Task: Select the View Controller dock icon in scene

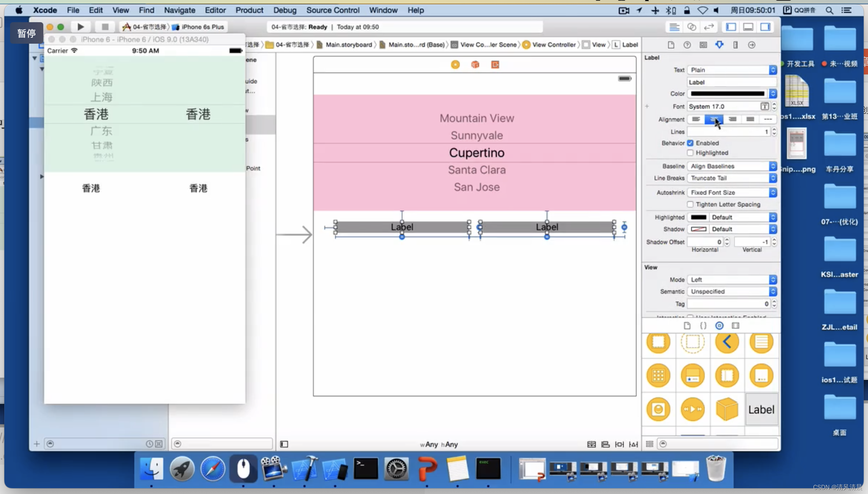Action: (x=455, y=64)
